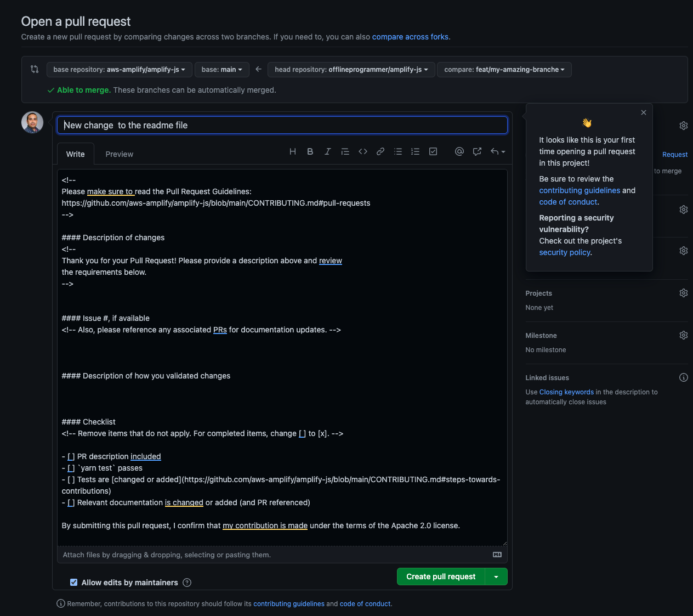This screenshot has height=616, width=693.
Task: Click the 'Able to merge.' status text
Action: [x=84, y=90]
